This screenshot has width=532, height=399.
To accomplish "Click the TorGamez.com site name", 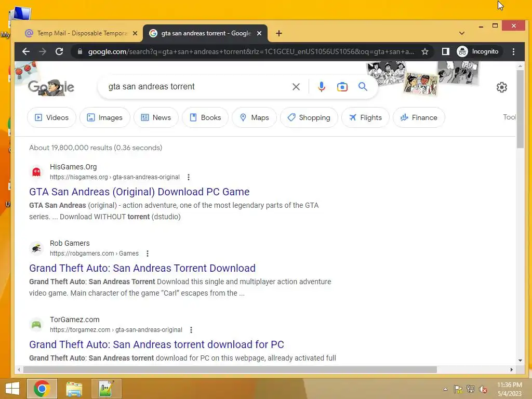I will 75,320.
